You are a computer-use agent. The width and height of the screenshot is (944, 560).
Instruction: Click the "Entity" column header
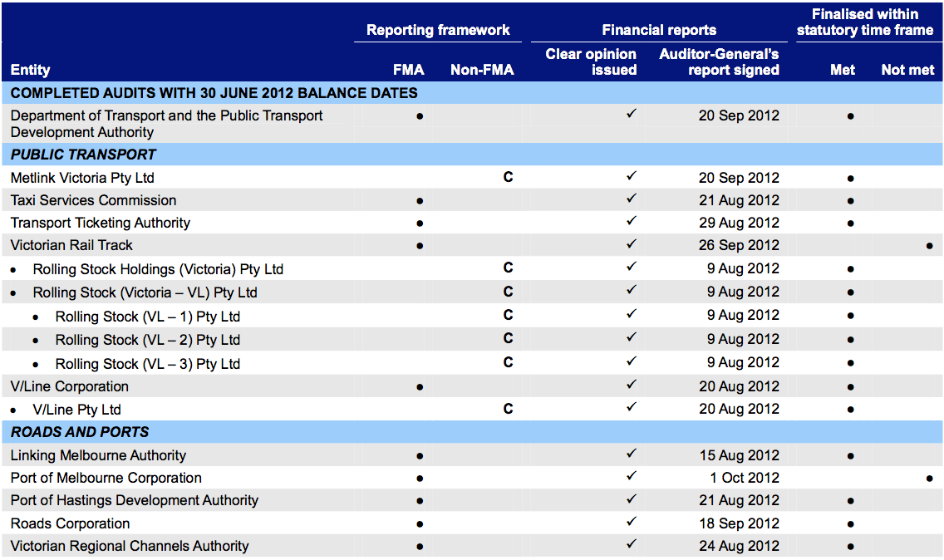pos(30,70)
